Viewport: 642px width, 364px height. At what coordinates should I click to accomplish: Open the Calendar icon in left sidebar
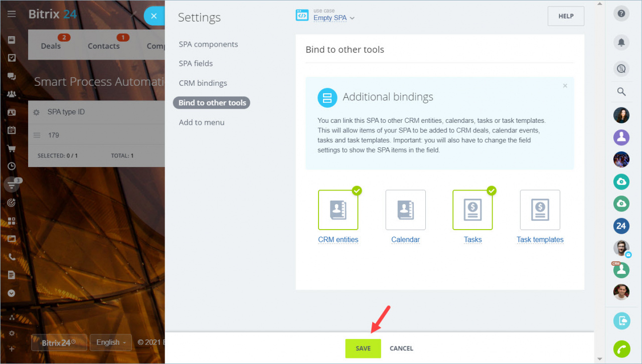pos(12,130)
